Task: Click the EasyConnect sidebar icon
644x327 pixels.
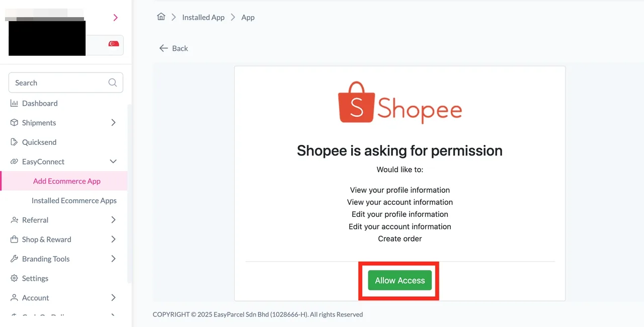Action: tap(14, 161)
